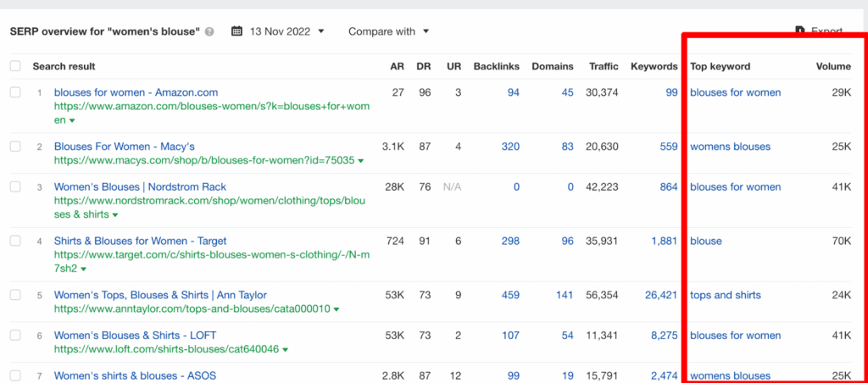
Task: Click the nordstromrack.com green URL
Action: 209,208
